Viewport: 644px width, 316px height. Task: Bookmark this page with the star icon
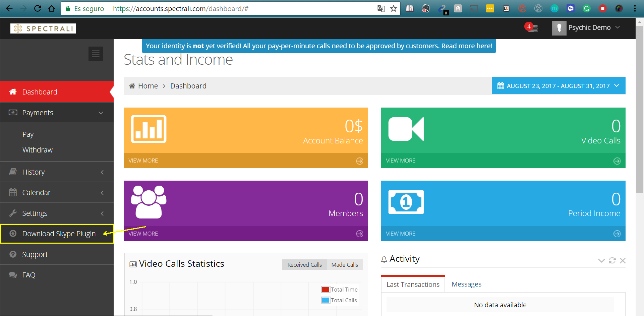(394, 9)
